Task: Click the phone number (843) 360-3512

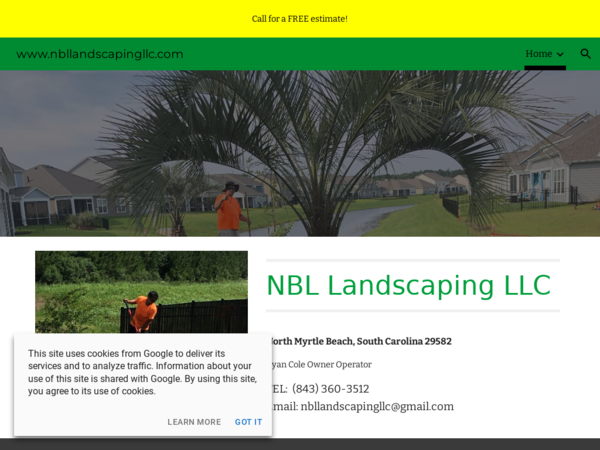Action: coord(331,389)
